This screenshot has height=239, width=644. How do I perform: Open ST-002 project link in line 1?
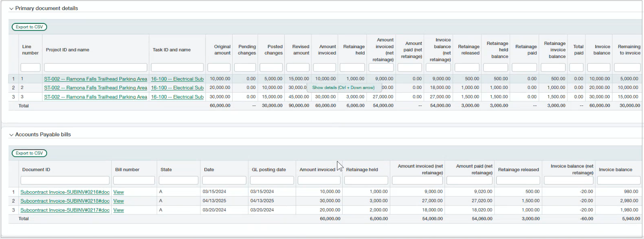pyautogui.click(x=95, y=79)
